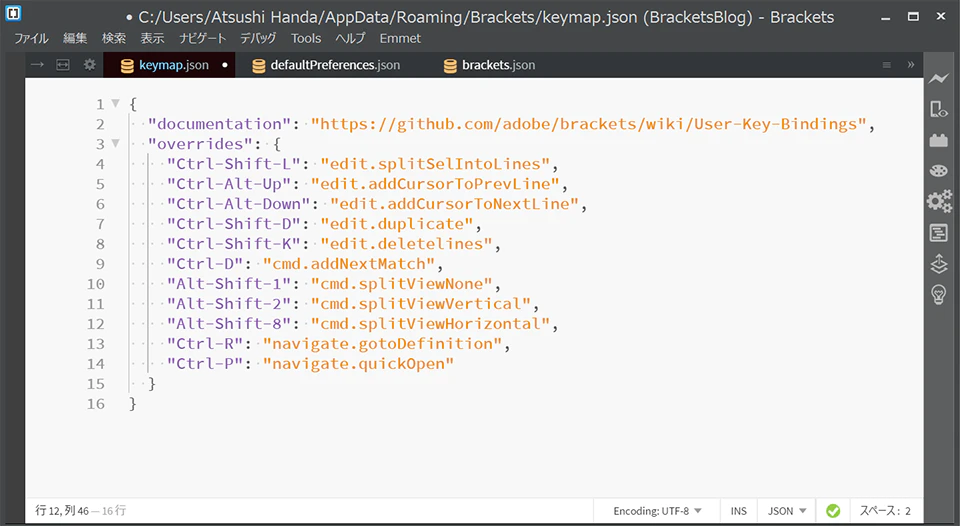Click line number 9 in the gutter
960x526 pixels.
[x=100, y=264]
